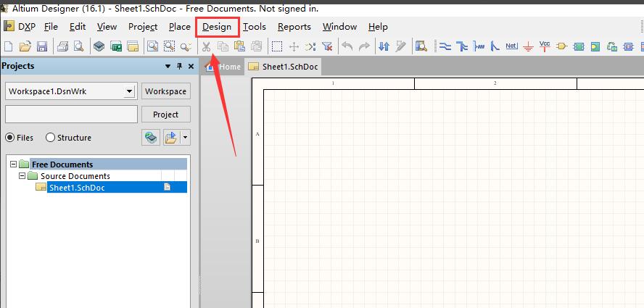Deselect all objects from toolbar
644x308 pixels.
[311, 46]
